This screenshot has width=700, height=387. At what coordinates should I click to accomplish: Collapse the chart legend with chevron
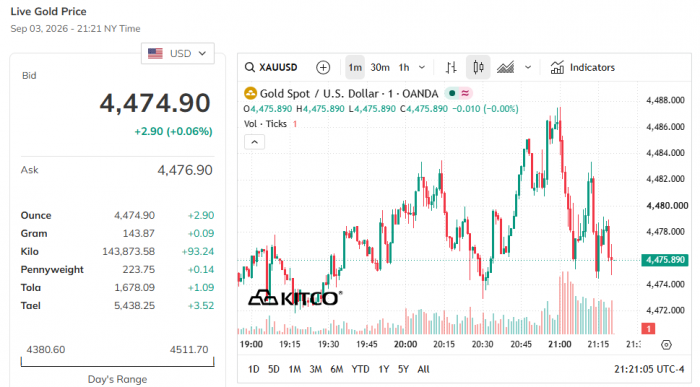point(254,142)
